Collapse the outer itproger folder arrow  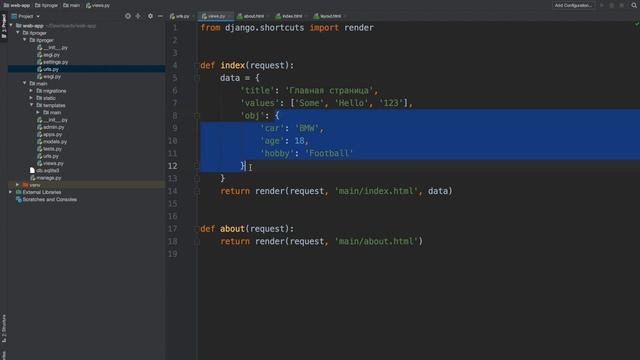[18, 33]
